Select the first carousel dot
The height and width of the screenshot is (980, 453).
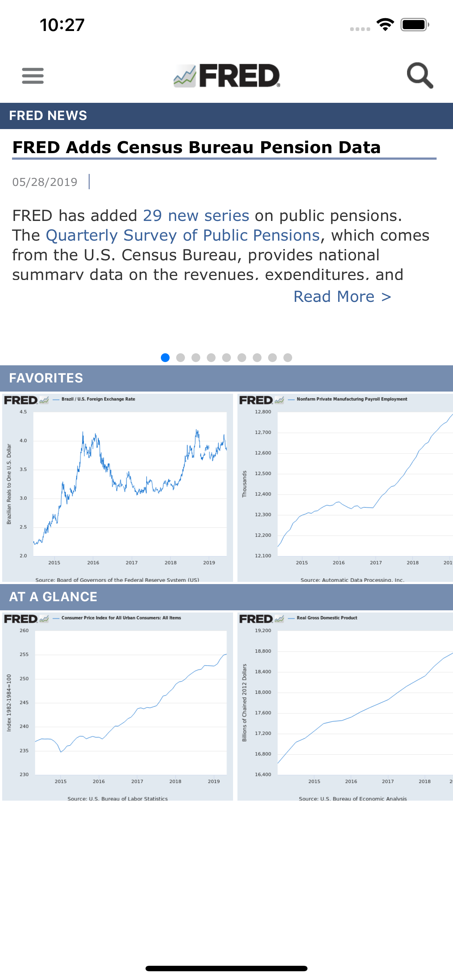click(x=166, y=357)
